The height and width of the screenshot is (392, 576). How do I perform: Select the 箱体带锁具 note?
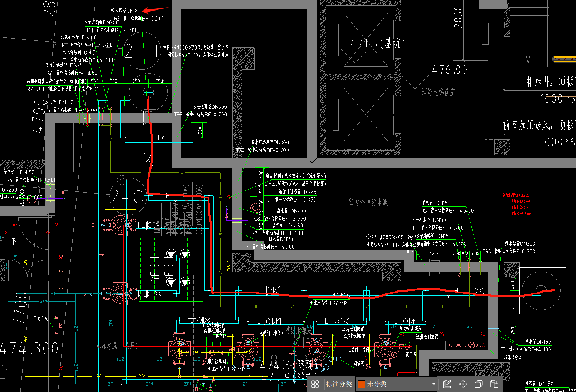tap(513, 357)
